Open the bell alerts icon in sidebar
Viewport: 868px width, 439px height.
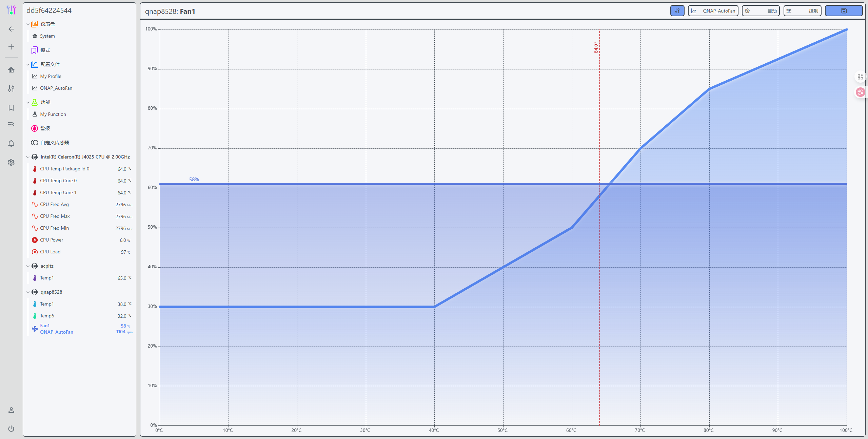click(11, 144)
